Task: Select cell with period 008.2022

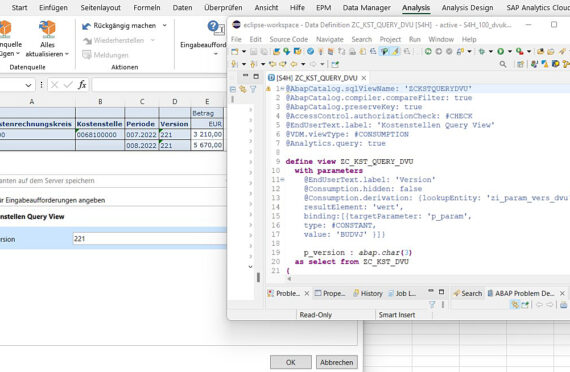Action: tap(141, 145)
